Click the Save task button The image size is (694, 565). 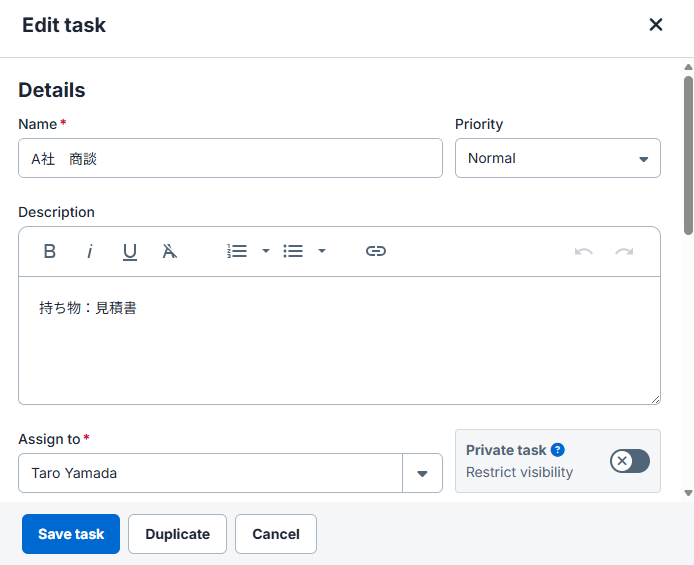(71, 534)
